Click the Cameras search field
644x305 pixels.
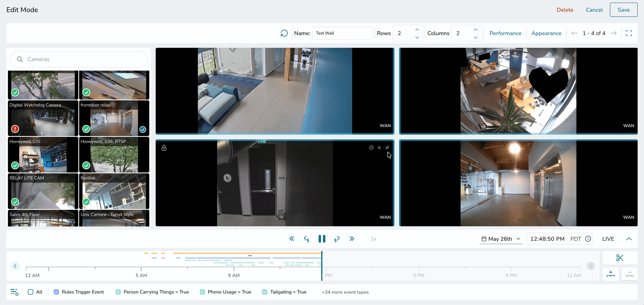pos(78,59)
